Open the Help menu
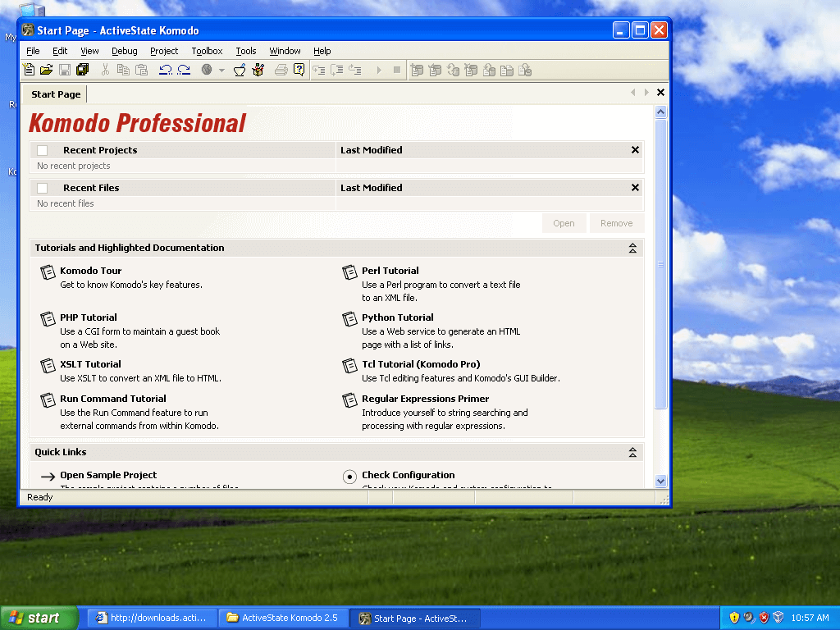This screenshot has height=630, width=840. tap(322, 51)
